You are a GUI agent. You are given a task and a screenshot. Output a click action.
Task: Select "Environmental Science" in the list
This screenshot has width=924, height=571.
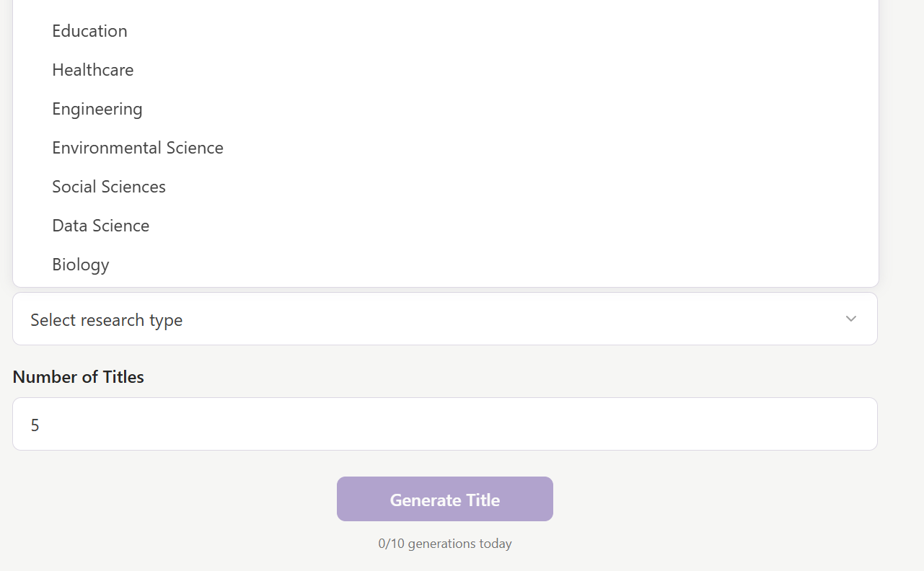coord(137,147)
